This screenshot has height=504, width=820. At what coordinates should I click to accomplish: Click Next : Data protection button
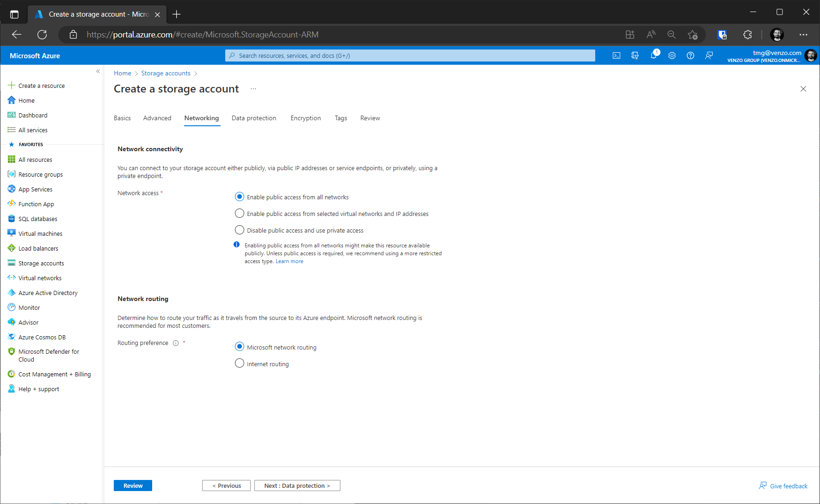click(x=297, y=486)
